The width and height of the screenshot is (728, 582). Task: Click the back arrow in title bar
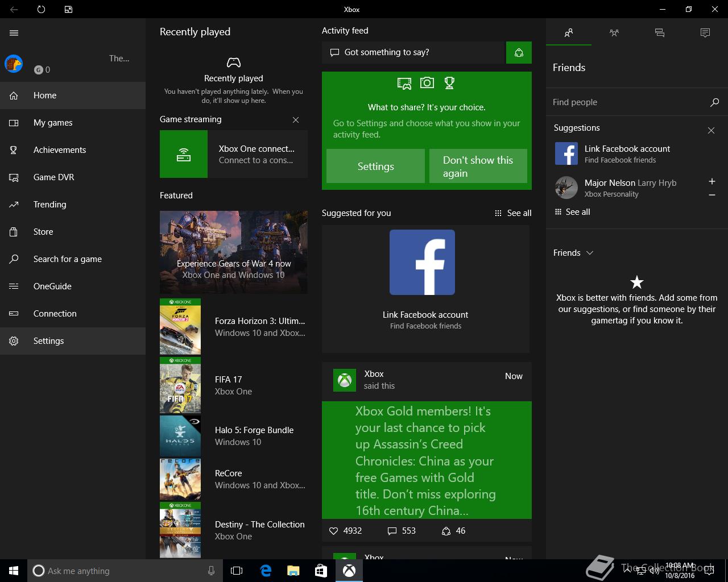[x=14, y=9]
